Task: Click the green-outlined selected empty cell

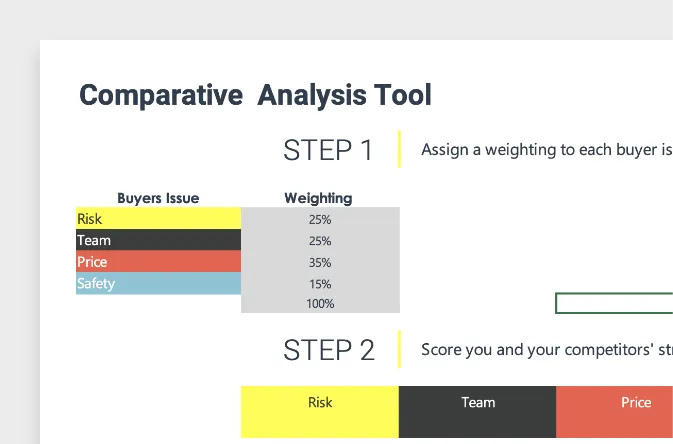Action: tap(614, 303)
